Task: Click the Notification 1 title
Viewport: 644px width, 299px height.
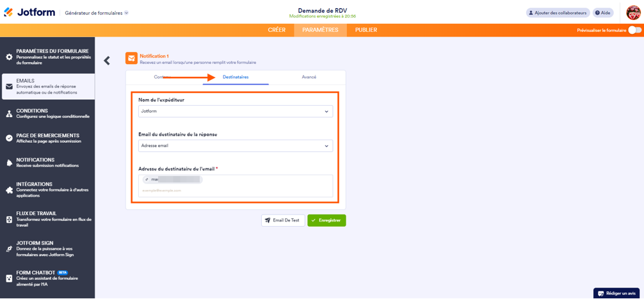Action: coord(154,56)
